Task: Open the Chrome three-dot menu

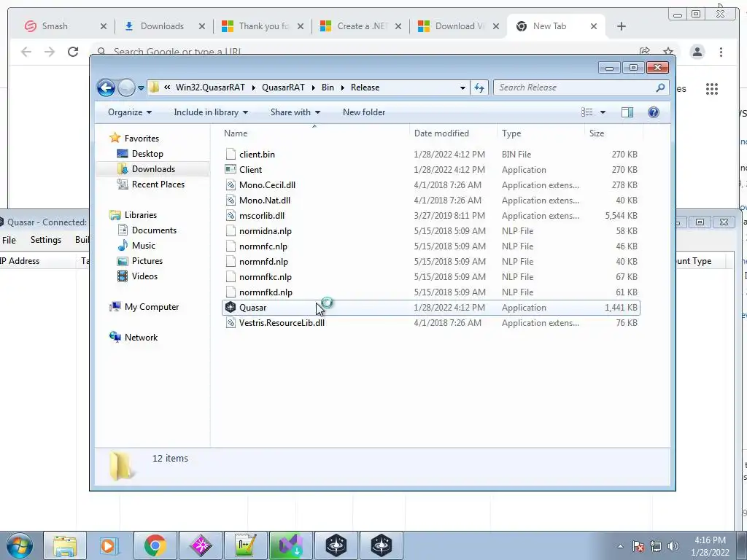Action: (x=721, y=52)
